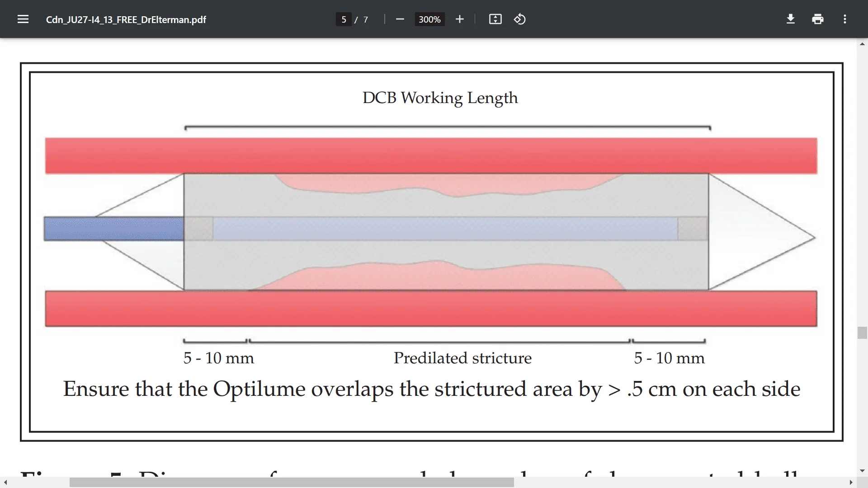
Task: Click the 'DCB Working Length' label
Action: pyautogui.click(x=440, y=98)
